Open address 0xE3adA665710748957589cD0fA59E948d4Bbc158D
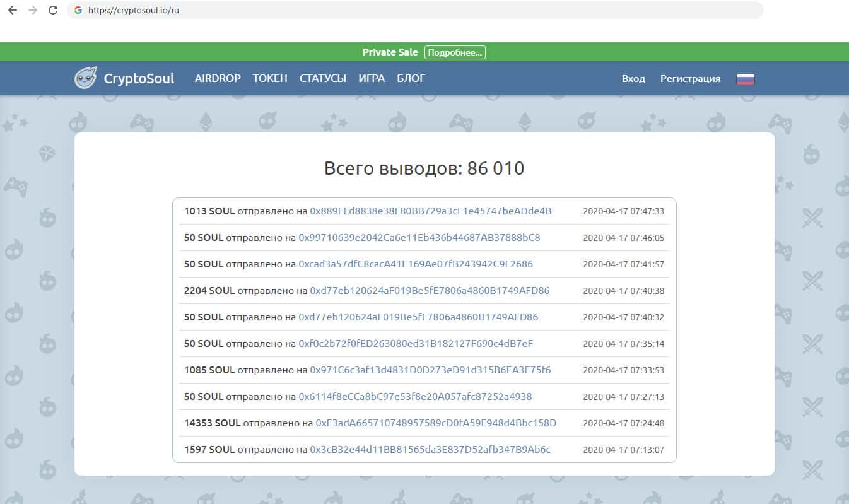The width and height of the screenshot is (849, 504). tap(436, 423)
